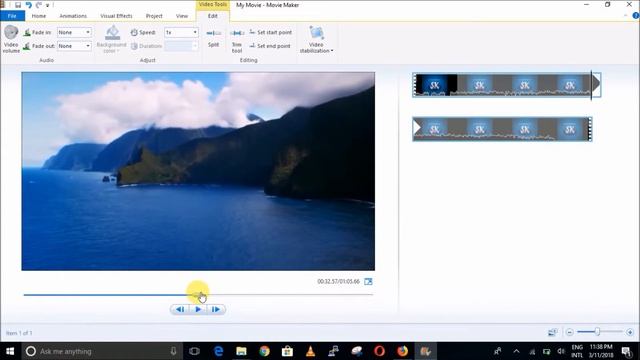Toggle full-screen preview icon
640x360 pixels.
tap(368, 282)
